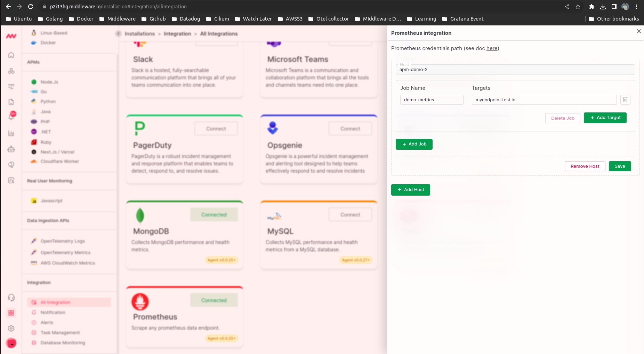Select All Integration sidebar item
Screen dimensions: 644x354
[x=69, y=302]
